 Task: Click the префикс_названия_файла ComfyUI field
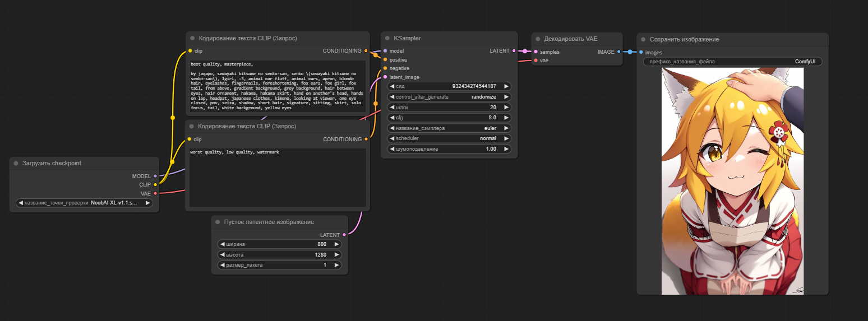(732, 62)
